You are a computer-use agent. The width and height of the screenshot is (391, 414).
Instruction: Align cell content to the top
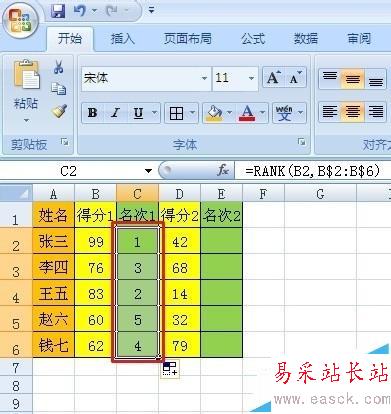pos(330,79)
